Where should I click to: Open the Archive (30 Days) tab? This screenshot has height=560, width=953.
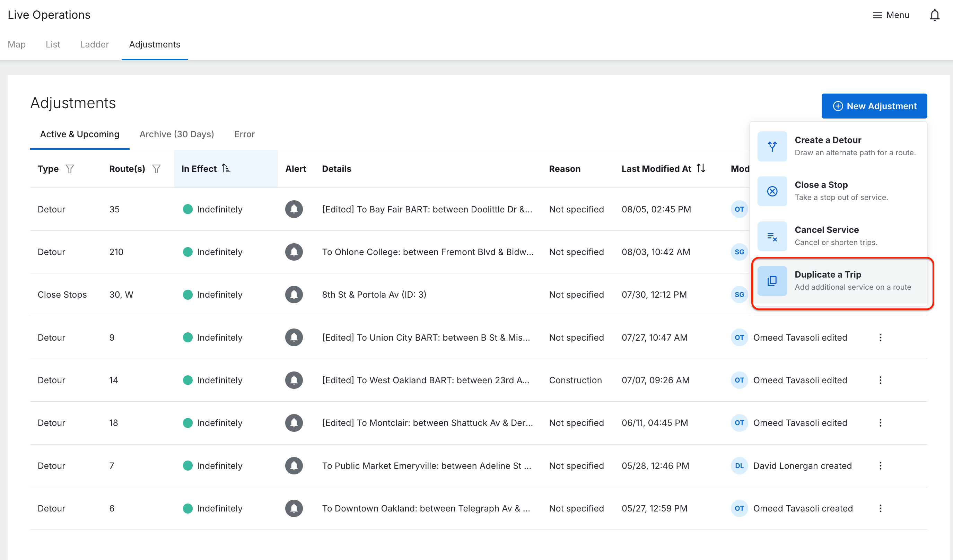(x=177, y=134)
